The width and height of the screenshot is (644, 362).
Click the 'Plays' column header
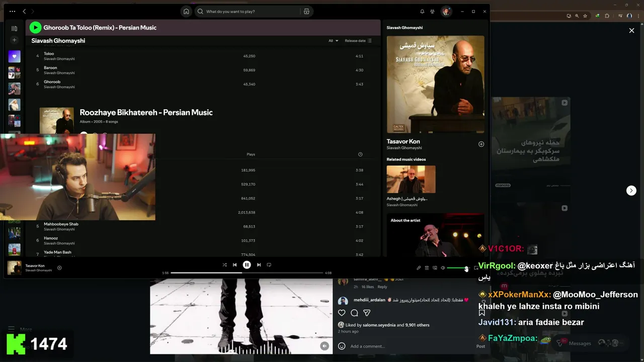pos(251,154)
